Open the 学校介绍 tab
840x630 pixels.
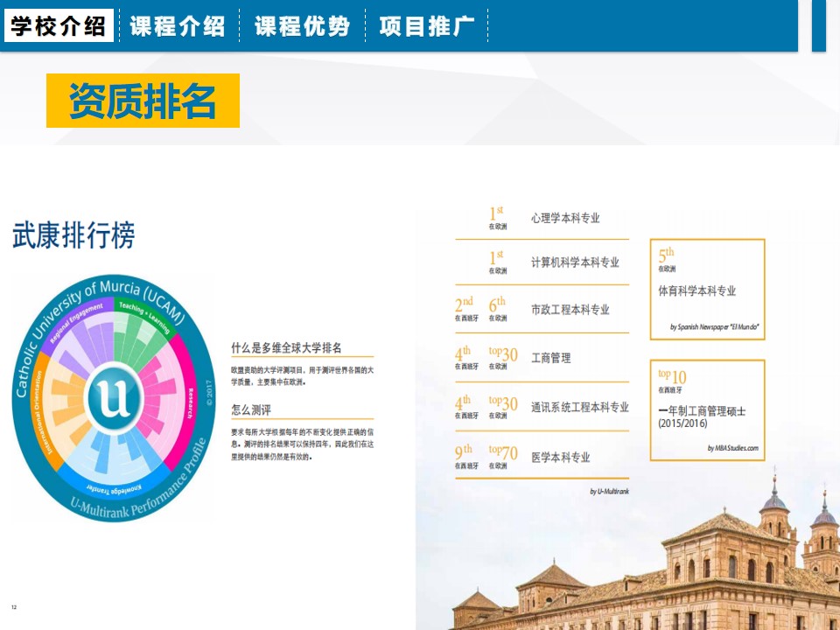59,25
